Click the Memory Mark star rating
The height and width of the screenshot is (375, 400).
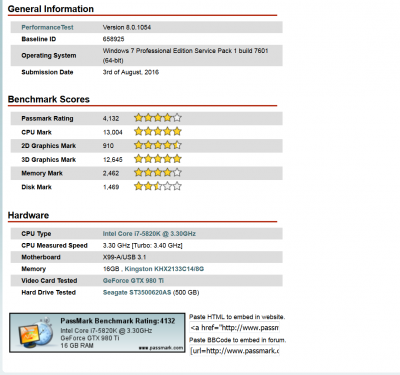coord(158,173)
